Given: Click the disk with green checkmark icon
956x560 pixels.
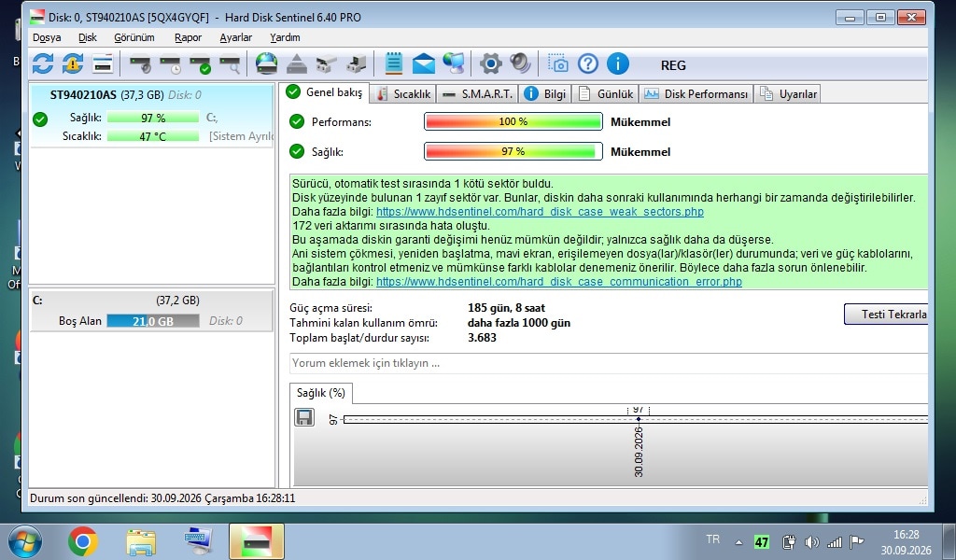Looking at the screenshot, I should pyautogui.click(x=201, y=63).
